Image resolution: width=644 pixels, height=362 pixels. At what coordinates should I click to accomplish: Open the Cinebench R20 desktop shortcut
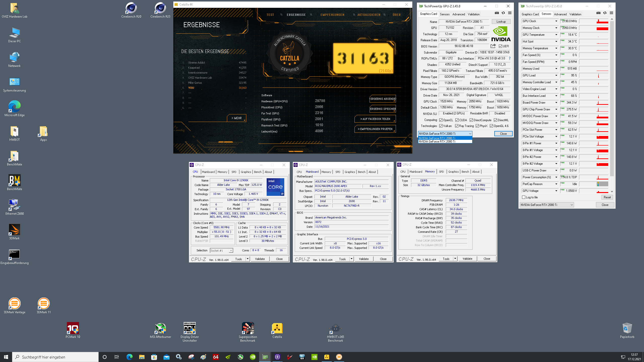(x=131, y=11)
